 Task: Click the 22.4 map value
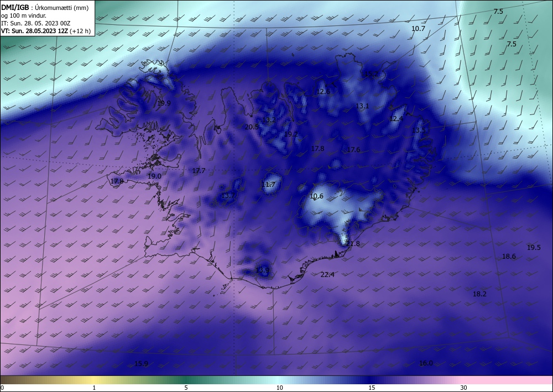(x=327, y=274)
